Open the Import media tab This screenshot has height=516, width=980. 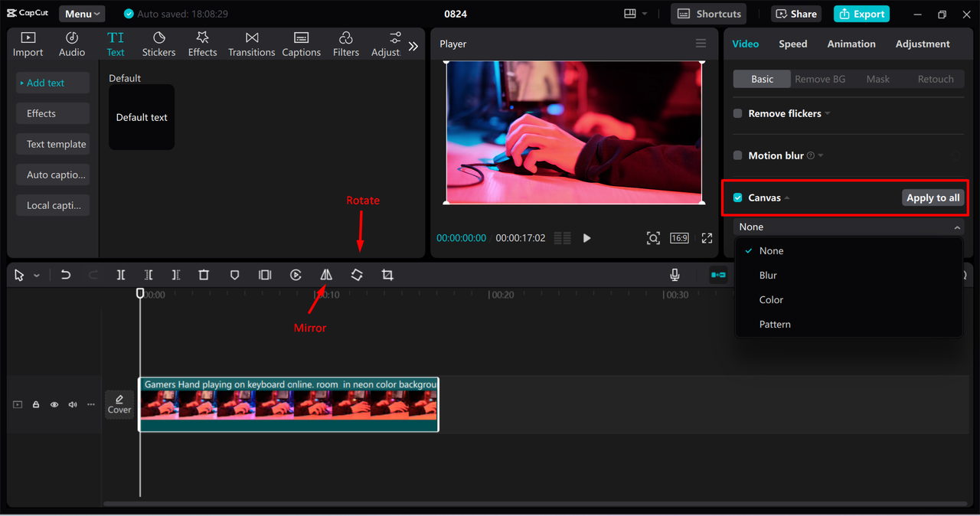28,44
